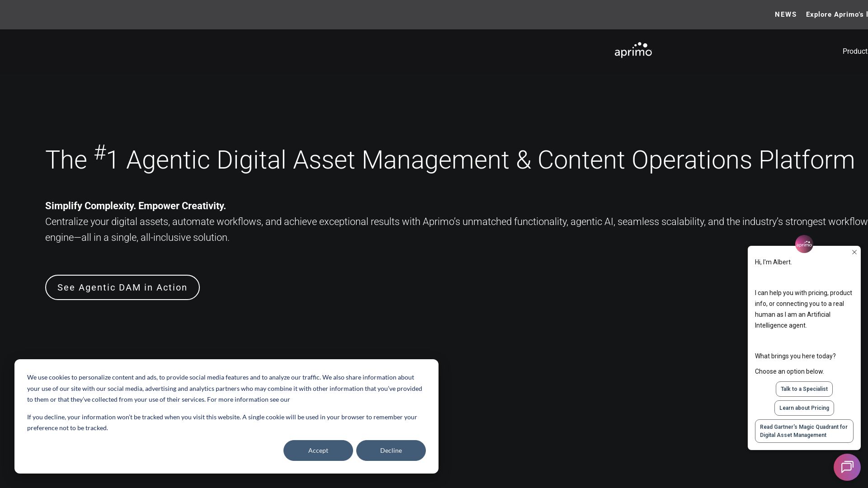Choose Learn about Pricing chat option
Image resolution: width=868 pixels, height=488 pixels.
coord(804,408)
